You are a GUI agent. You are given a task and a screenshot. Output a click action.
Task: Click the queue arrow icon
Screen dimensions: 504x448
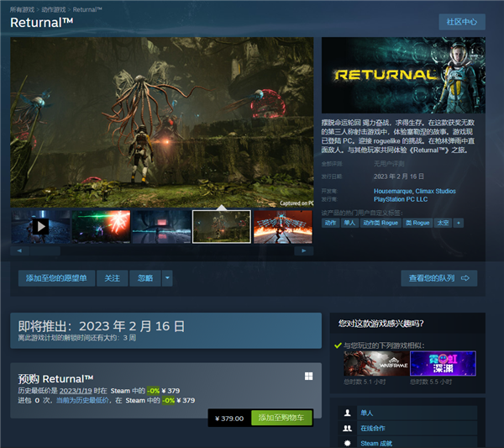click(x=465, y=278)
